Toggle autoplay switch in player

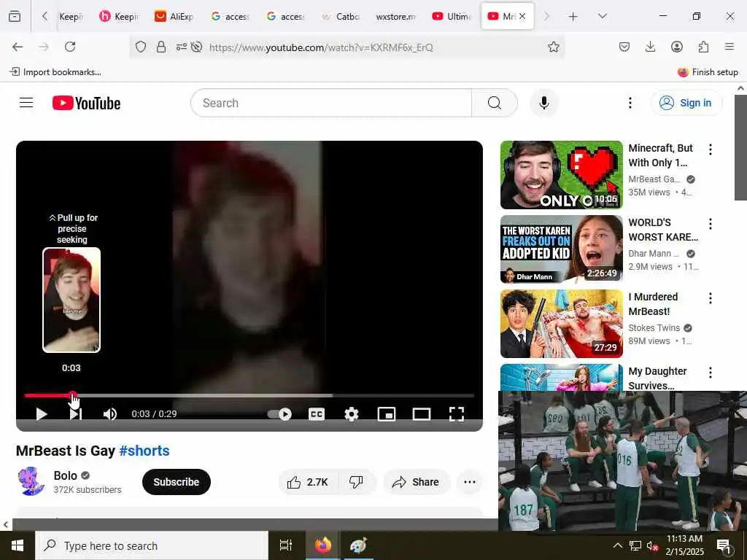(x=279, y=414)
